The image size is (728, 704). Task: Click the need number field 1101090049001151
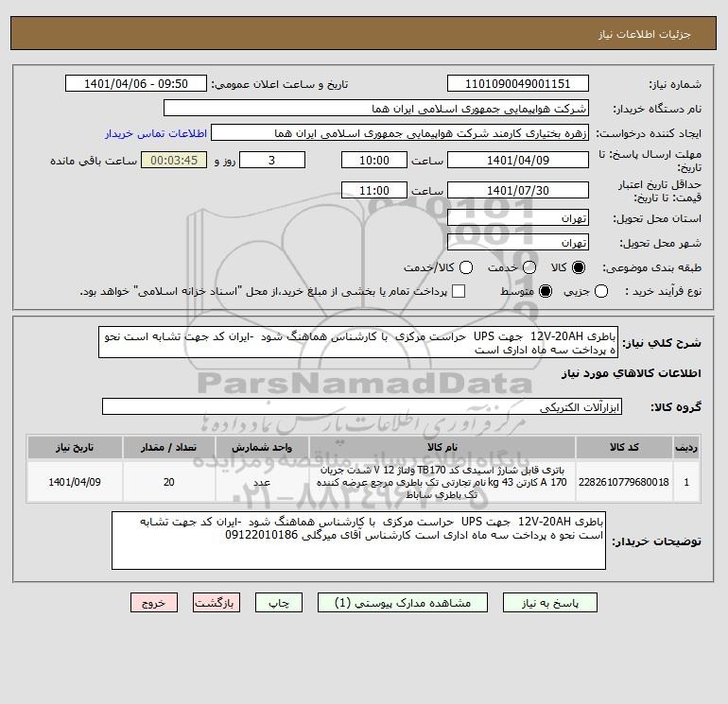[518, 84]
